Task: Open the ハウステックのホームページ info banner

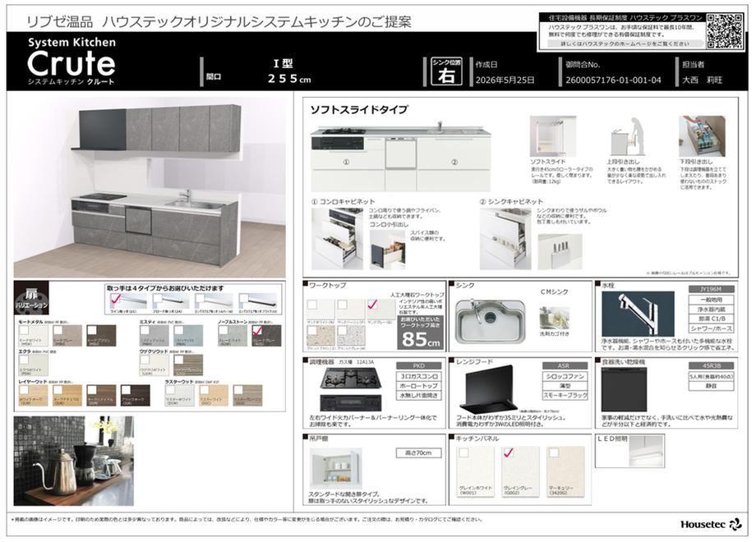Action: pos(625,44)
